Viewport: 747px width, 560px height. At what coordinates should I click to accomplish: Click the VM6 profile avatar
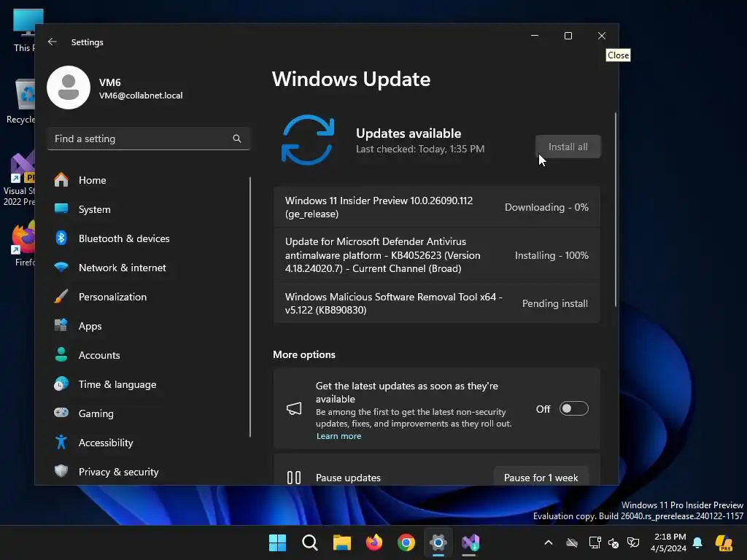(69, 87)
